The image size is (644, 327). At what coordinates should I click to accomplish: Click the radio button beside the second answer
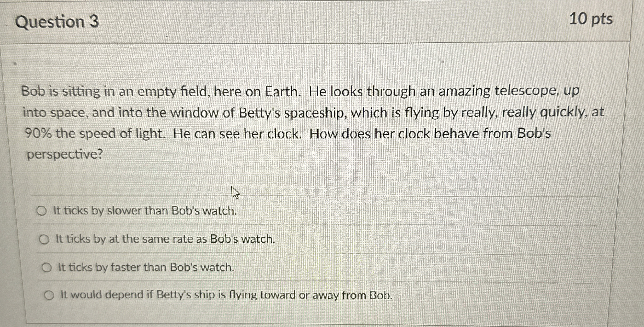pyautogui.click(x=45, y=239)
